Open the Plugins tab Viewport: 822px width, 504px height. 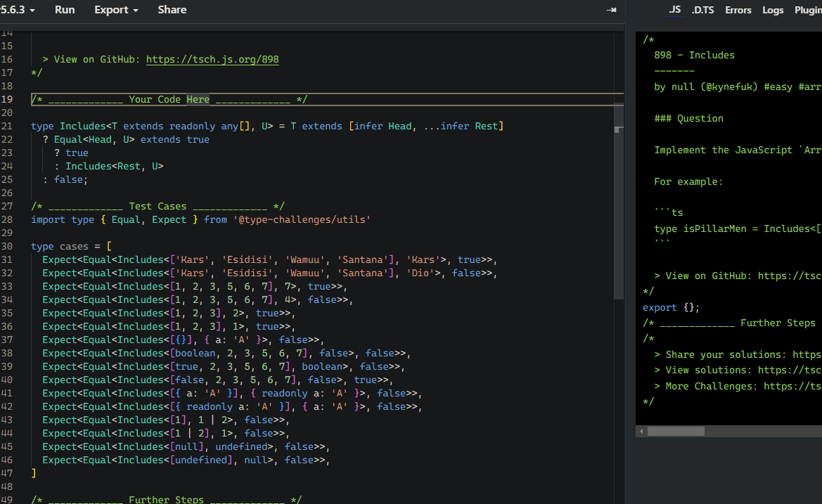click(x=807, y=10)
